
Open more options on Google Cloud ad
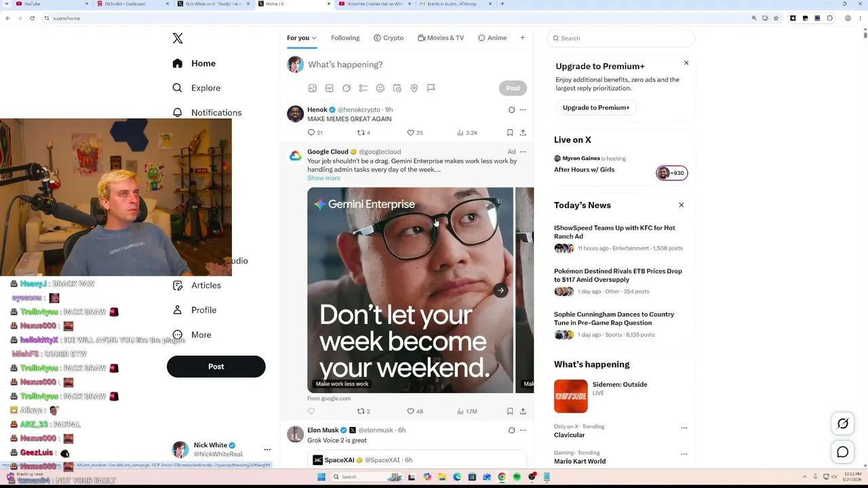click(x=523, y=152)
